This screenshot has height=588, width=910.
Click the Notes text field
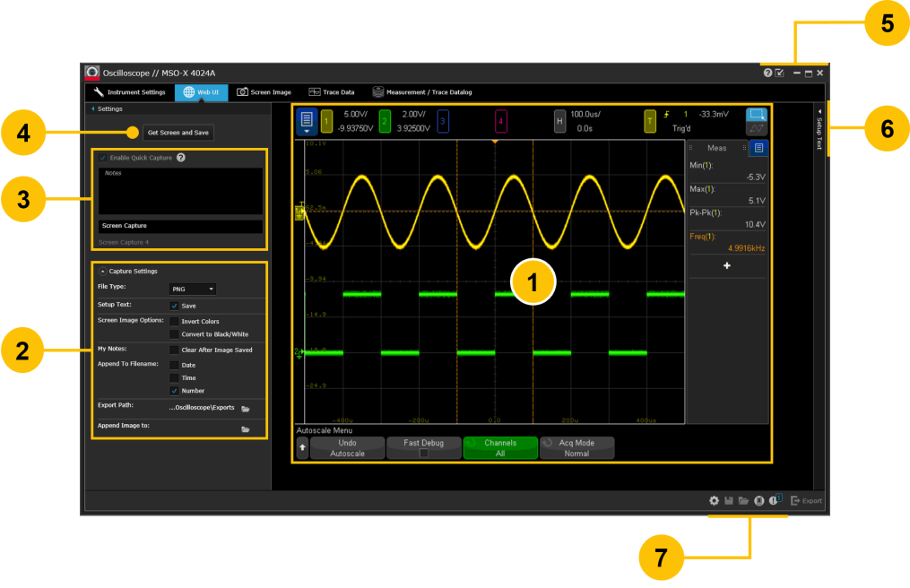tap(179, 191)
